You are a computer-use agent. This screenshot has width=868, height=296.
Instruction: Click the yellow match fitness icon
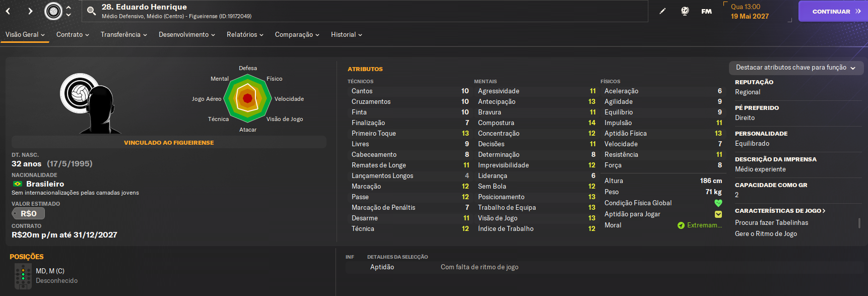coord(718,214)
